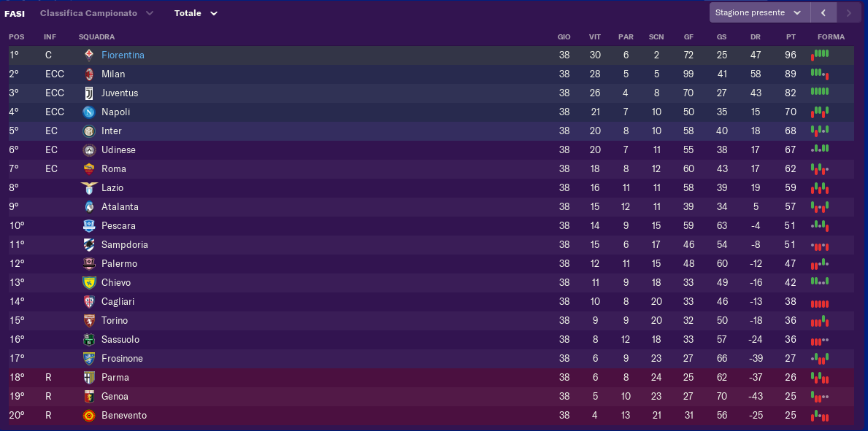
Task: Open the Stagione presente season selector
Action: (x=759, y=12)
